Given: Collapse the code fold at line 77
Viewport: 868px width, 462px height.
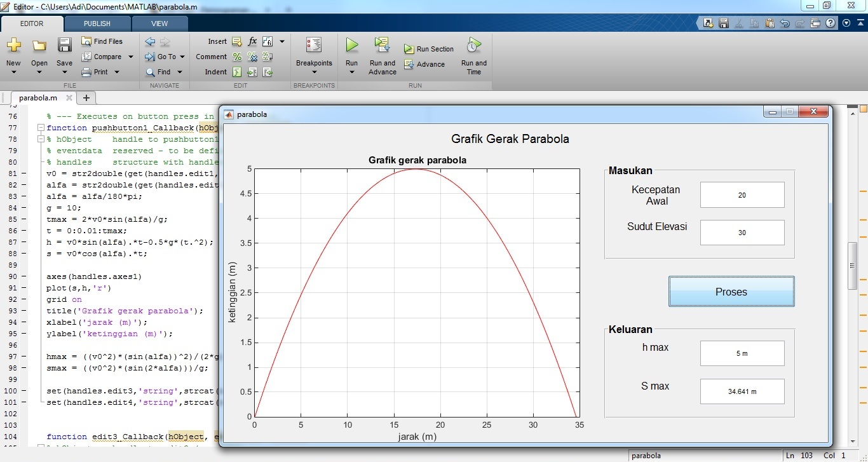Looking at the screenshot, I should click(40, 128).
